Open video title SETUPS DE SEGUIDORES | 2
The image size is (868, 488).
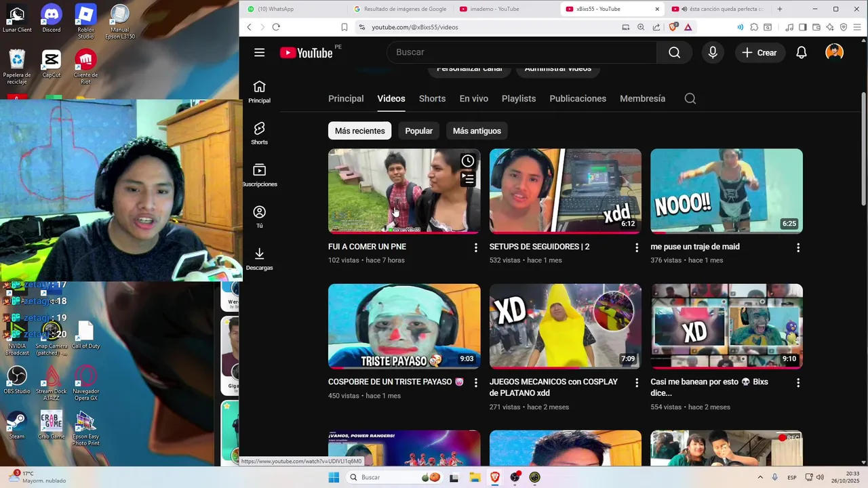pos(539,247)
